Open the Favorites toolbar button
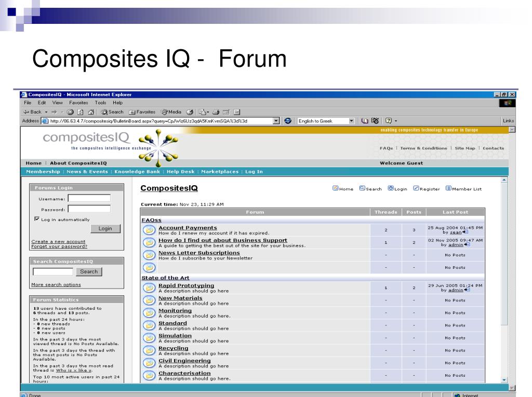Viewport: 532px width, 397px height. point(142,112)
